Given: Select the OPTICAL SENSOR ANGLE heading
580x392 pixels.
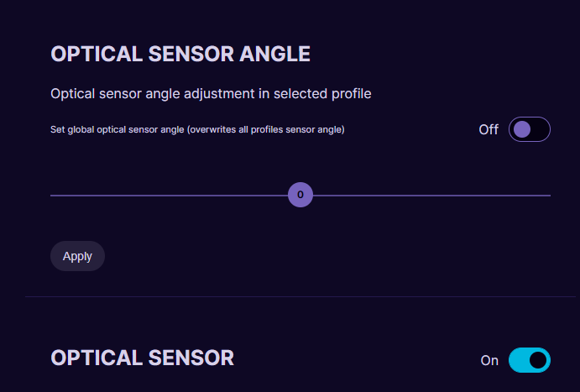Looking at the screenshot, I should coord(180,55).
